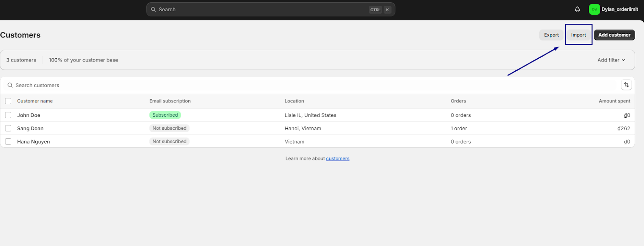This screenshot has width=644, height=246.
Task: Click the Dylan_orderlimit avatar icon
Action: (594, 9)
